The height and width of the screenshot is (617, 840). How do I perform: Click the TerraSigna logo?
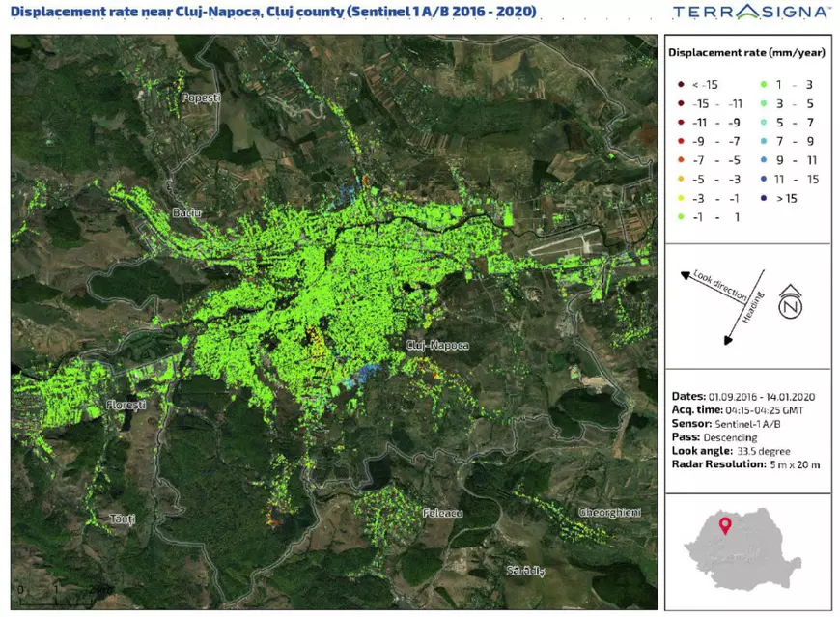(750, 13)
